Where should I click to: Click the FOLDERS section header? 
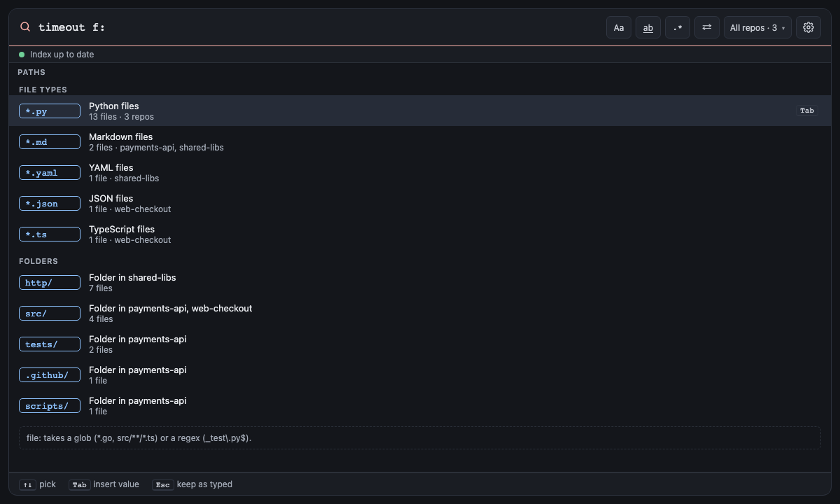[x=38, y=261]
